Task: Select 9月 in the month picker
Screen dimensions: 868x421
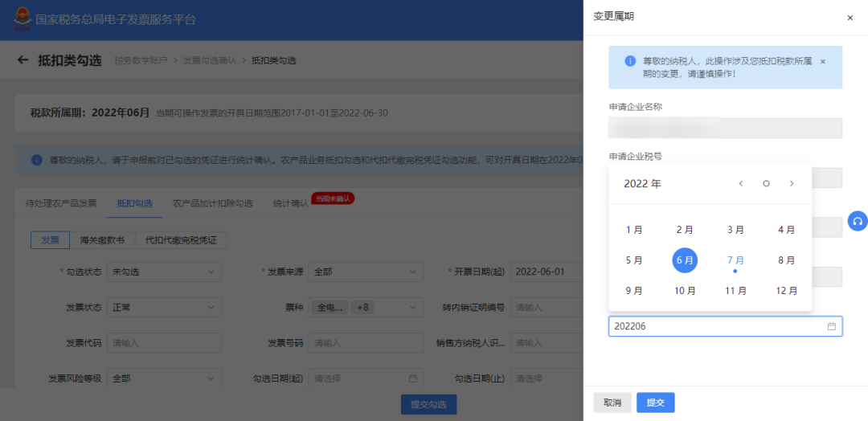Action: pyautogui.click(x=634, y=290)
